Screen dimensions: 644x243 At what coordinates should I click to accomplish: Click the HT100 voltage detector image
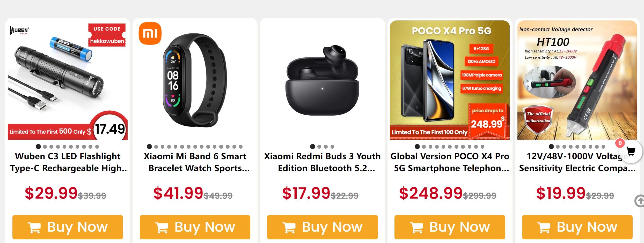577,80
